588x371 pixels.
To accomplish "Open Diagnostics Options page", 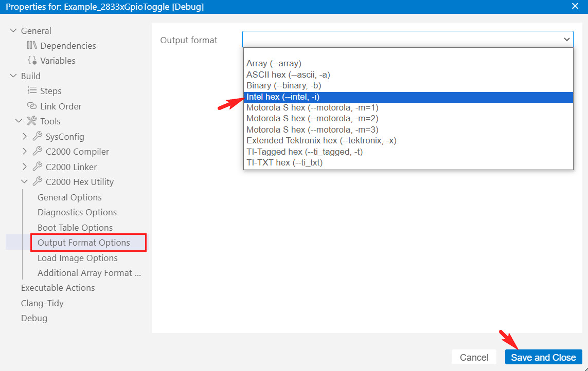I will [77, 212].
